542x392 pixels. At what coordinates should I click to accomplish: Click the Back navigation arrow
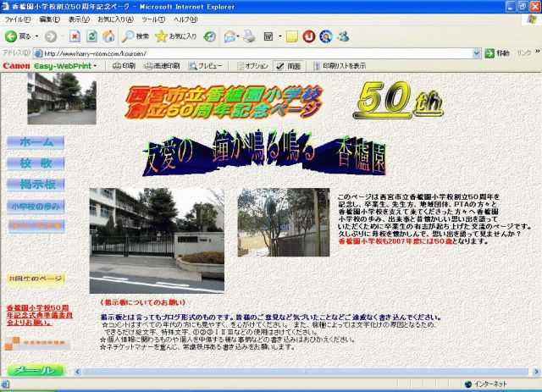coord(12,36)
